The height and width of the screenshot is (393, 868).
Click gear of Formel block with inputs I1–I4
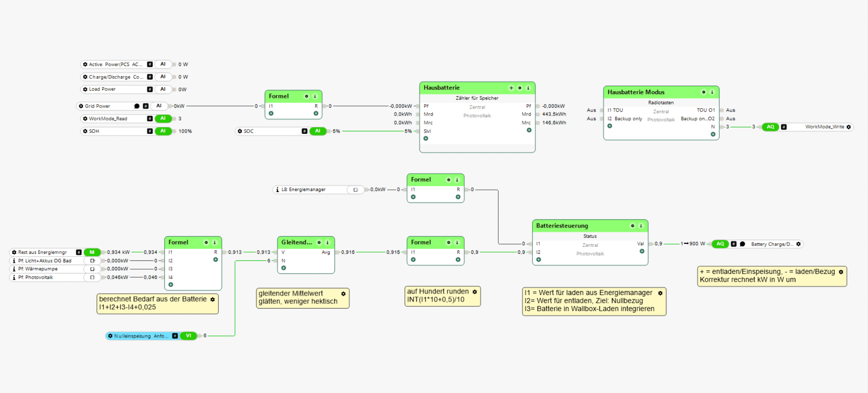tap(206, 242)
